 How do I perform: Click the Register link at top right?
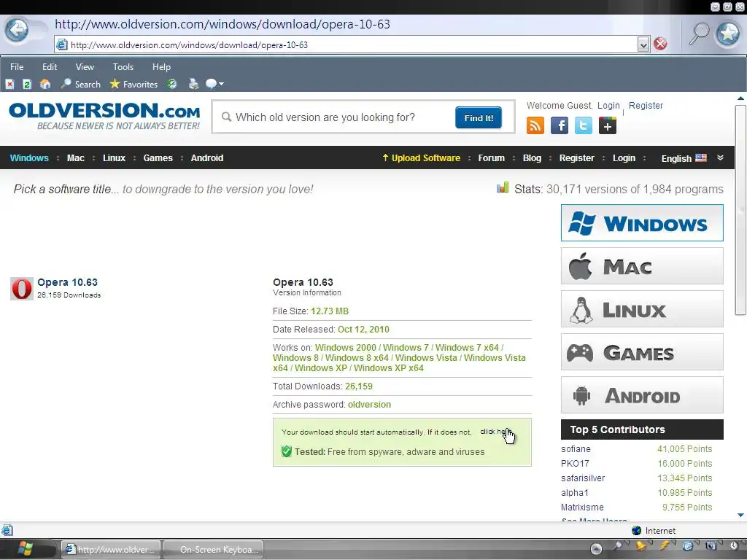point(646,106)
